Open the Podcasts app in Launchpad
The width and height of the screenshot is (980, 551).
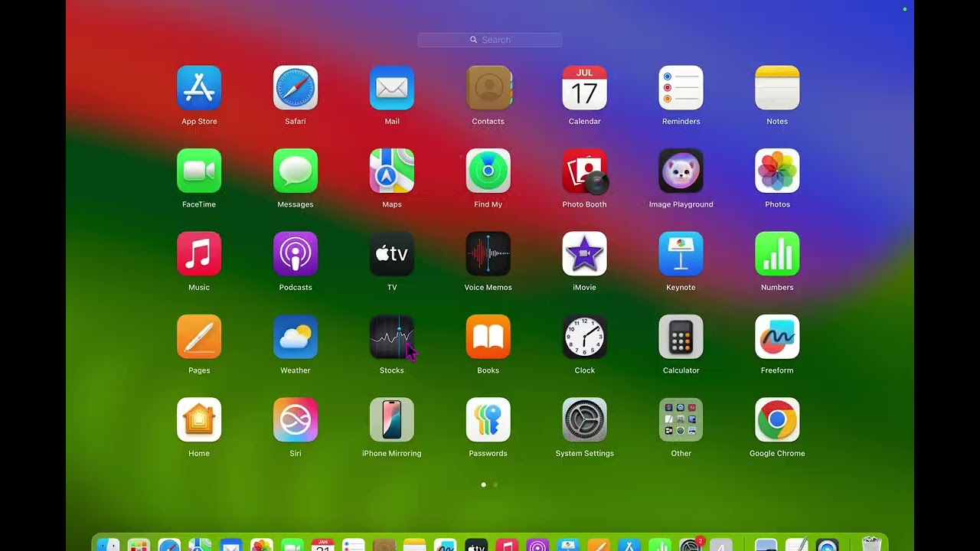[296, 254]
